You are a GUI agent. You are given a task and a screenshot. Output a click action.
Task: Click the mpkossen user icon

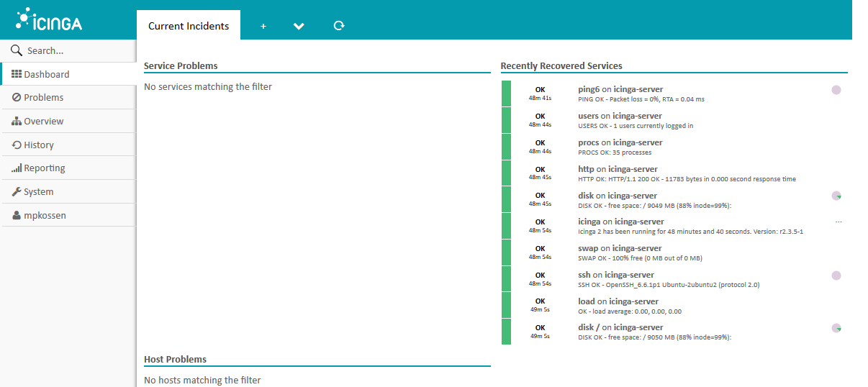click(x=17, y=216)
